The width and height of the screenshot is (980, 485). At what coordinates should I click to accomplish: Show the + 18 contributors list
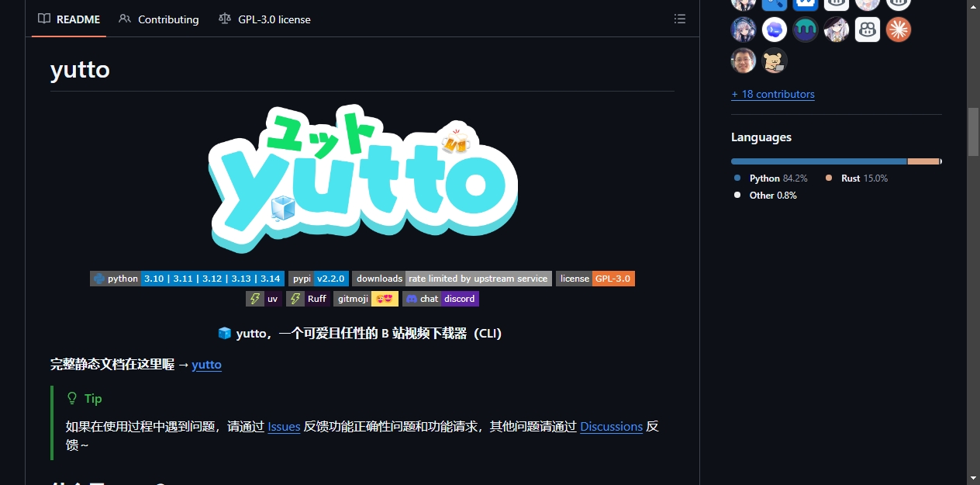tap(773, 94)
